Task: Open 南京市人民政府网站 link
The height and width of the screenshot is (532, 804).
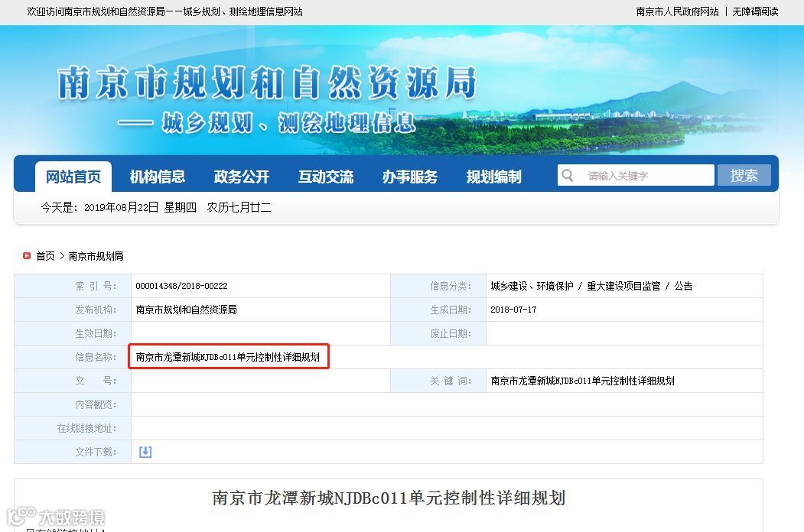Action: point(677,11)
